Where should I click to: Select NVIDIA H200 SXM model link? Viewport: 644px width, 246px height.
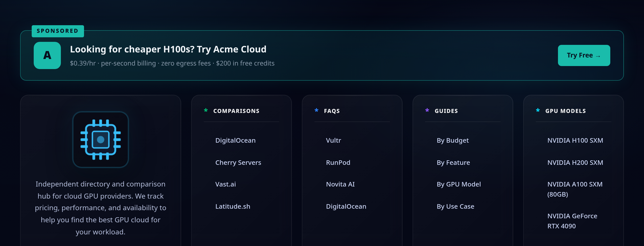pyautogui.click(x=575, y=163)
